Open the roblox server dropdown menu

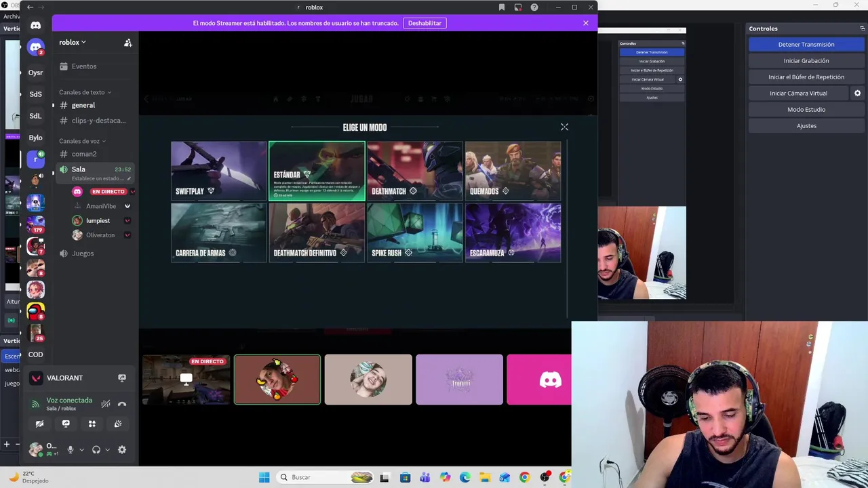(73, 42)
